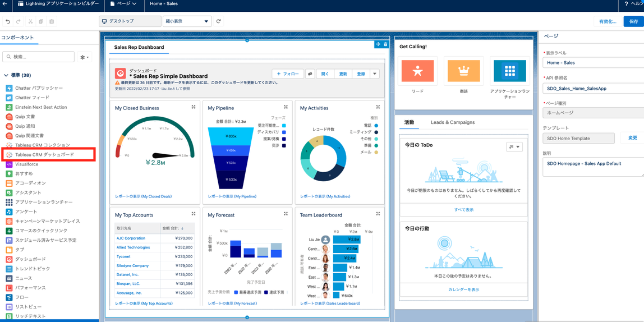The height and width of the screenshot is (322, 644).
Task: Select Tableau CRM コレクション component
Action: click(x=43, y=145)
